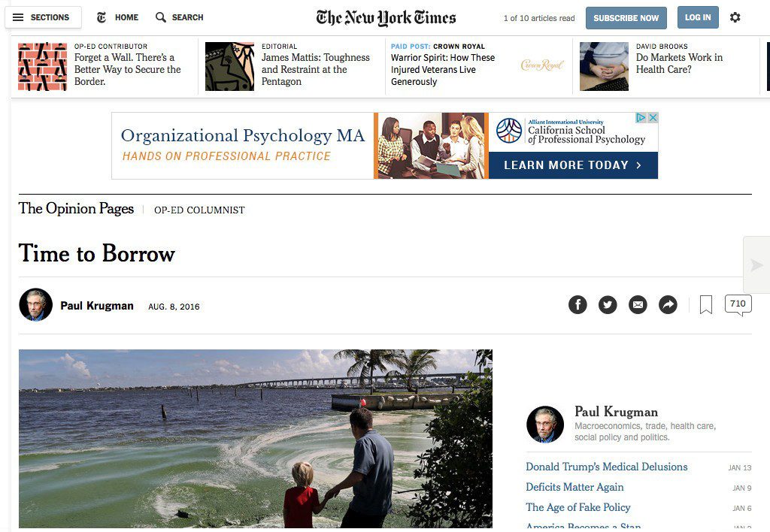This screenshot has width=770, height=532.
Task: Click the Log In button
Action: pyautogui.click(x=698, y=18)
